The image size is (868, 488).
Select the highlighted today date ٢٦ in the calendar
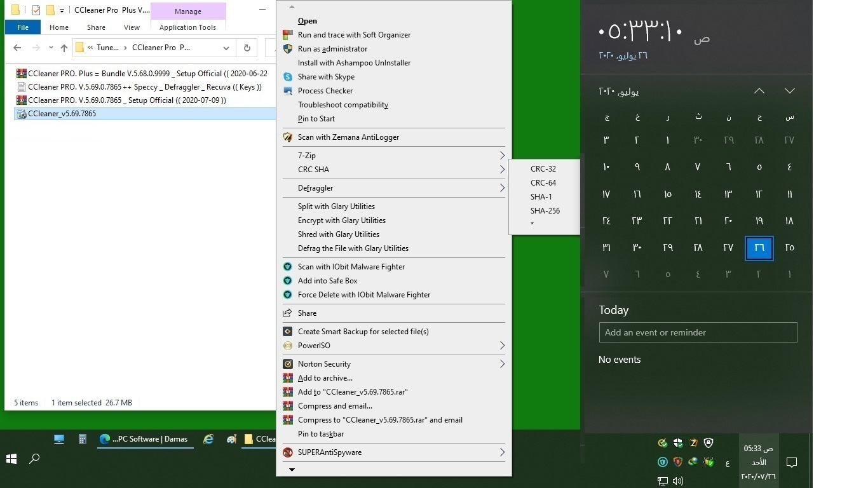(759, 248)
